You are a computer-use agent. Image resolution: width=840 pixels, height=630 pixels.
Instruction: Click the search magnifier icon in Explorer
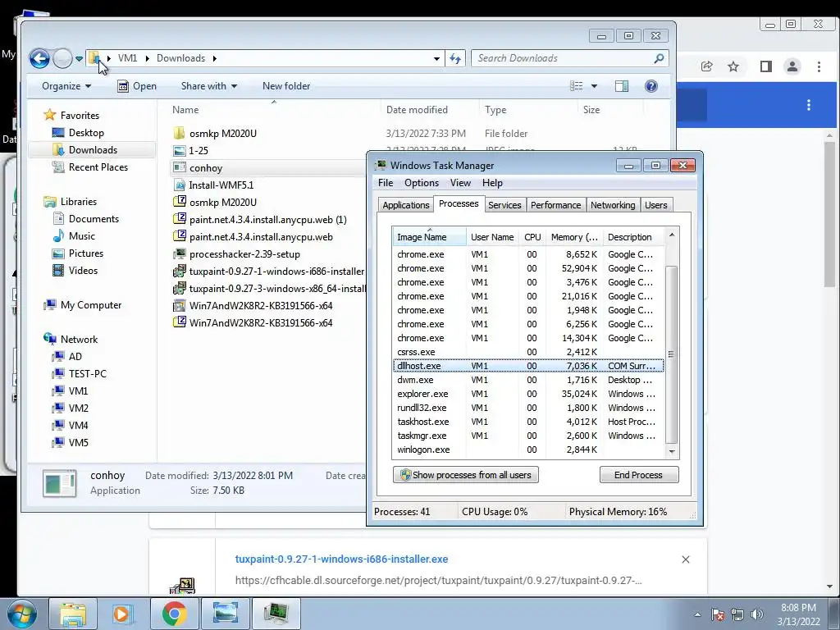click(x=659, y=58)
